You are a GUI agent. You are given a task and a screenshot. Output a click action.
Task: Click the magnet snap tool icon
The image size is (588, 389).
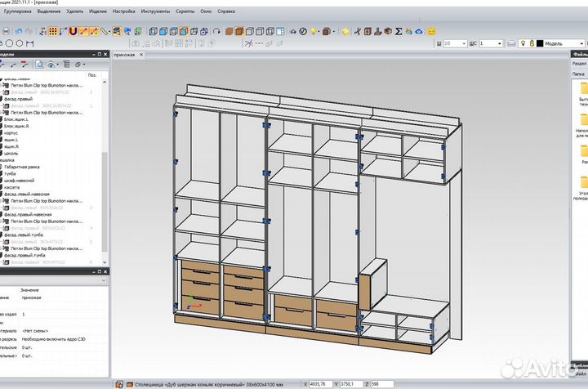click(x=73, y=31)
